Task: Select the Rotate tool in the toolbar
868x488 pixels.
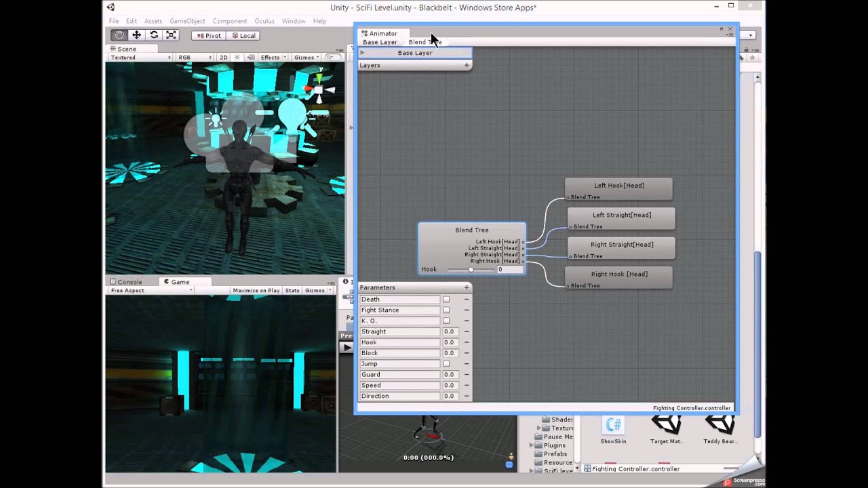Action: pos(154,35)
